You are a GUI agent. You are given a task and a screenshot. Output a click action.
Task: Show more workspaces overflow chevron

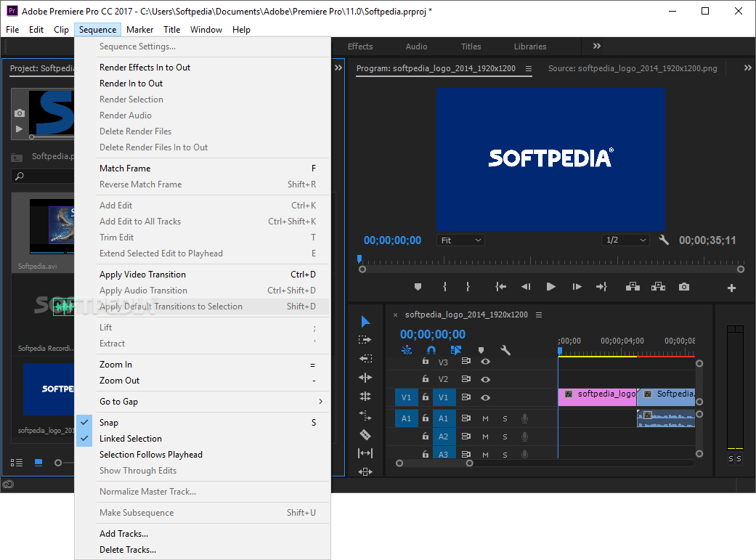pos(597,46)
